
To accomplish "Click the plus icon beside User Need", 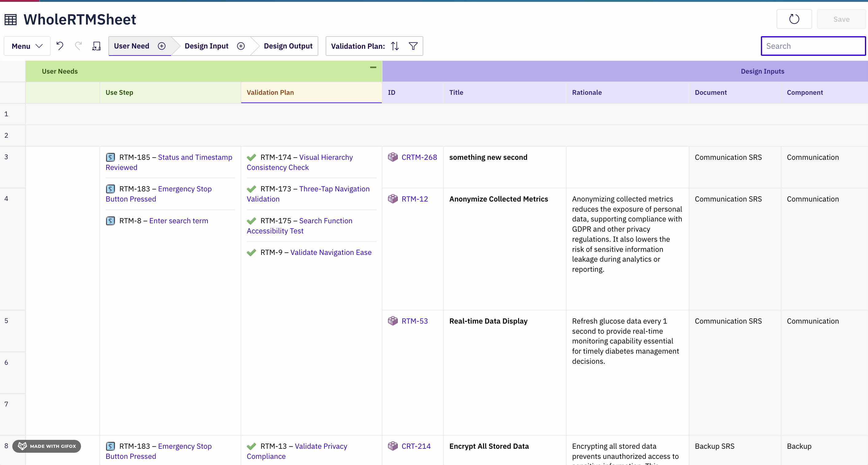I will click(x=162, y=46).
